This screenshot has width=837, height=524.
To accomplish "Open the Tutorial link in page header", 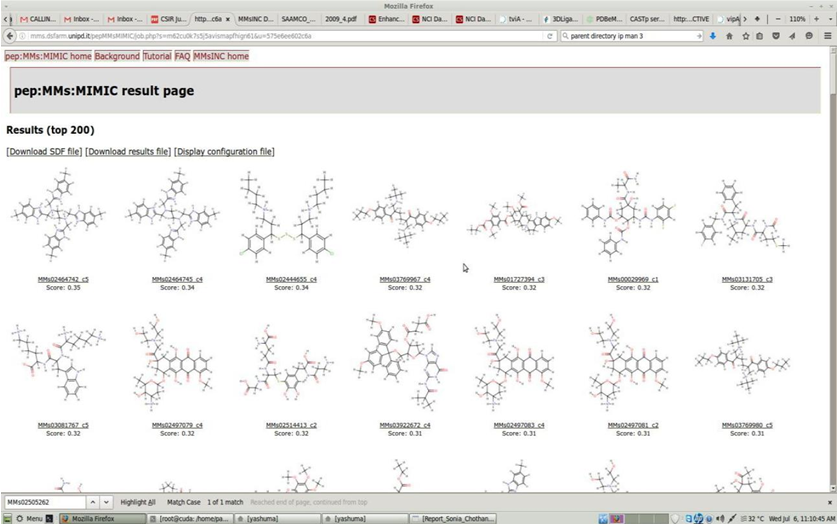I will tap(157, 56).
